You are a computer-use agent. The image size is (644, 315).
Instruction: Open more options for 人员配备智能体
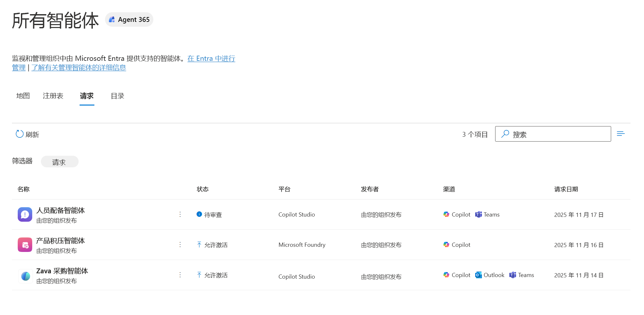pyautogui.click(x=180, y=214)
